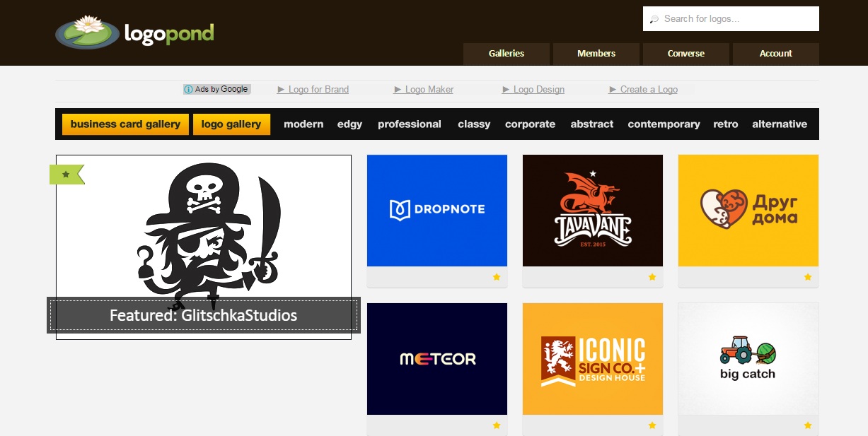Click the Logopond wordmark text
Screen dimensions: 868x436
point(169,33)
